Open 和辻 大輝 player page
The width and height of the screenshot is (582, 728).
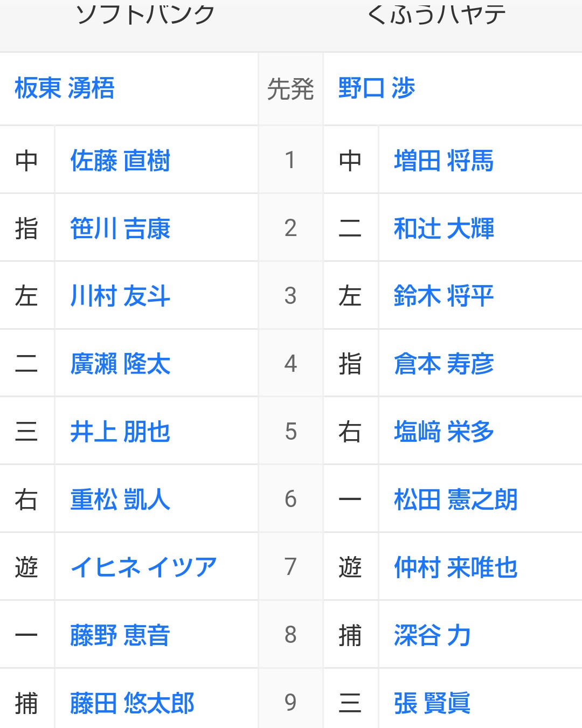(444, 228)
